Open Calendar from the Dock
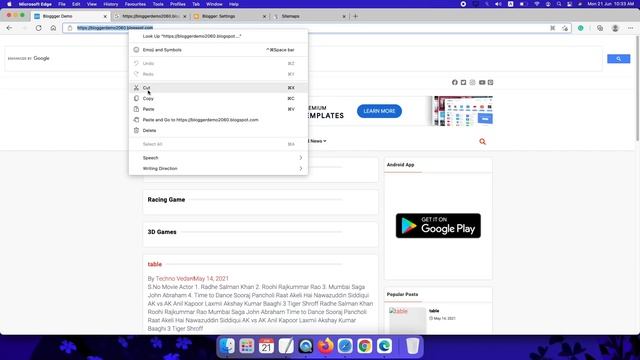640x360 pixels. 266,346
